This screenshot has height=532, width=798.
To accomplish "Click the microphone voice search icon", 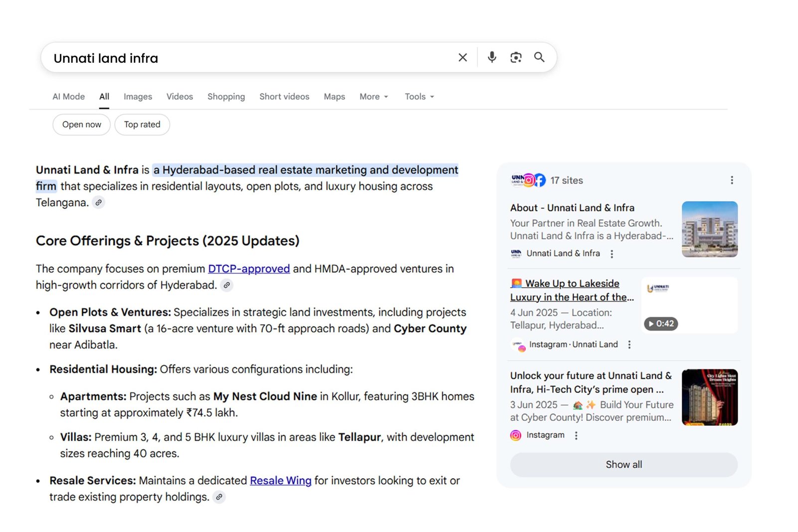I will pyautogui.click(x=492, y=57).
